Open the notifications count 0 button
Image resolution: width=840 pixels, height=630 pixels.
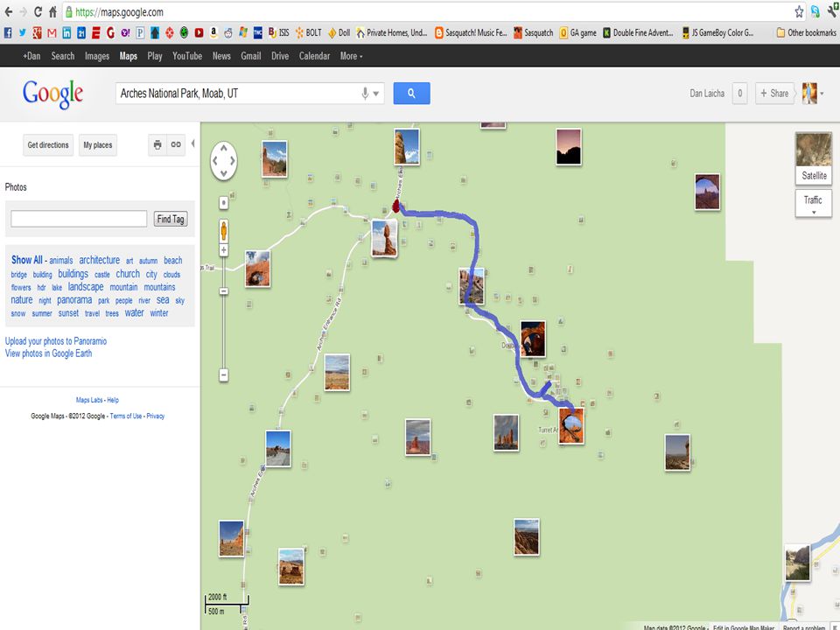coord(740,94)
